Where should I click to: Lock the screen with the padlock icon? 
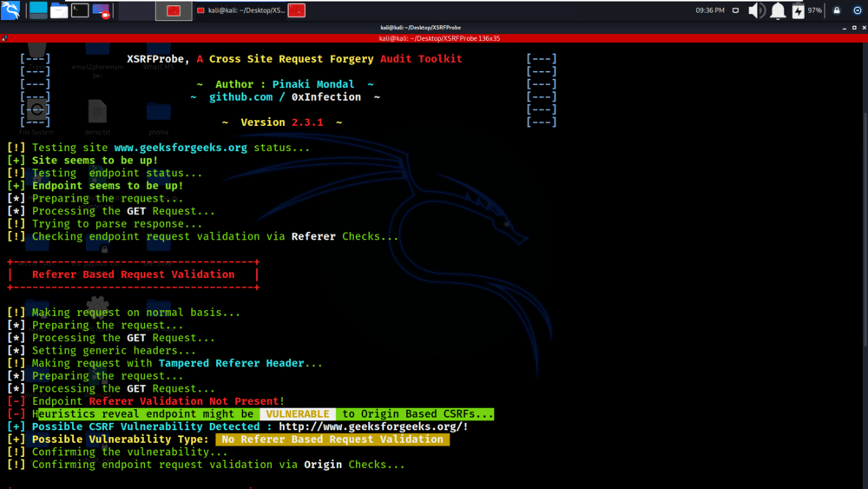(x=837, y=10)
